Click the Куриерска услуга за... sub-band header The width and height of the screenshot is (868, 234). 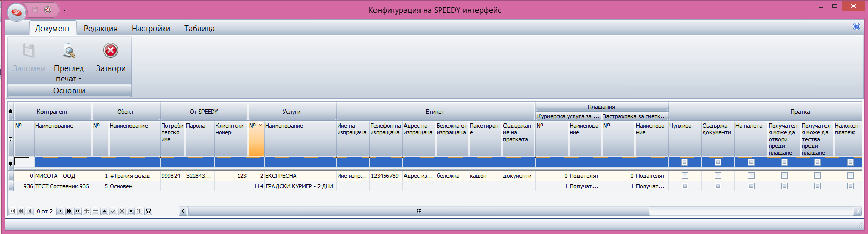coord(568,116)
